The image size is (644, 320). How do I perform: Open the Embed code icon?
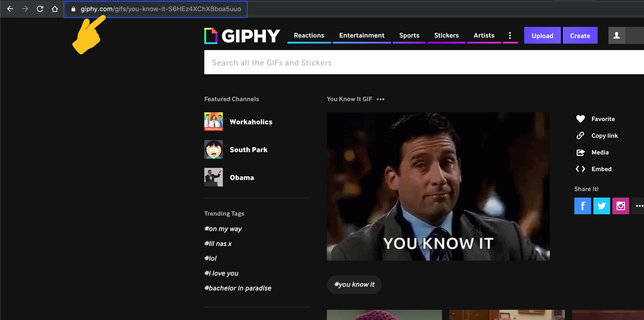pos(580,169)
